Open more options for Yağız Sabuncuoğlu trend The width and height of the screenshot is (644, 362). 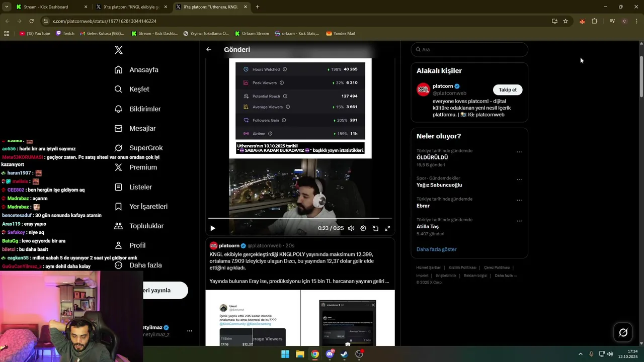pos(519,179)
